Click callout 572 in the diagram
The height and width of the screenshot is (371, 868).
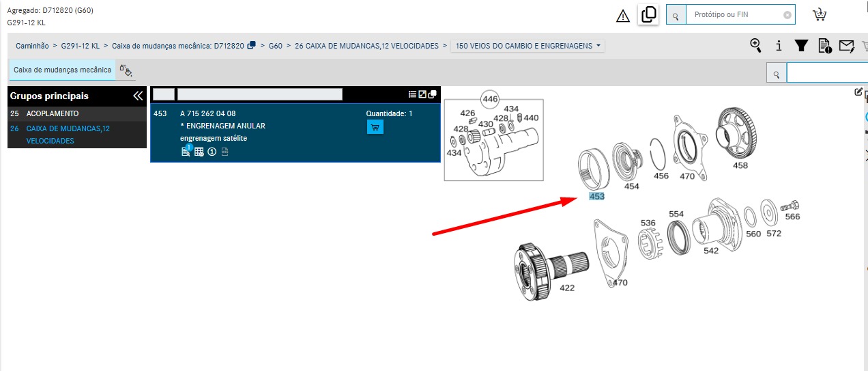[x=774, y=234]
